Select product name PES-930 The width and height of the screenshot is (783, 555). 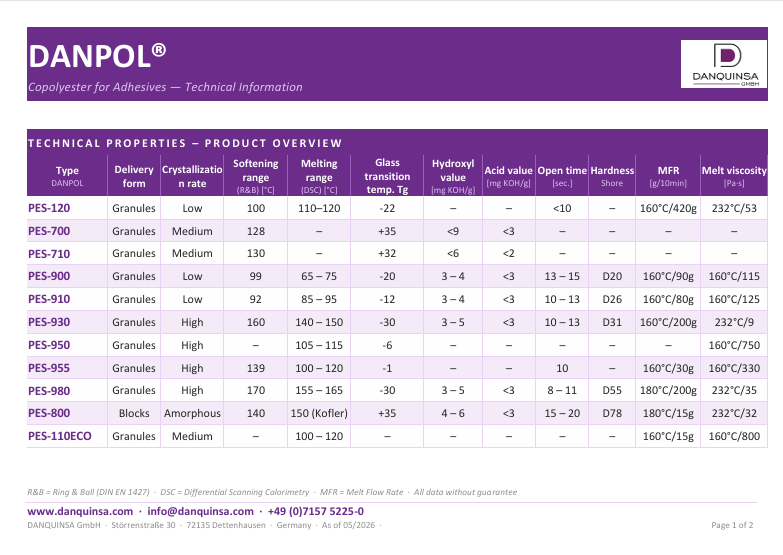point(49,322)
